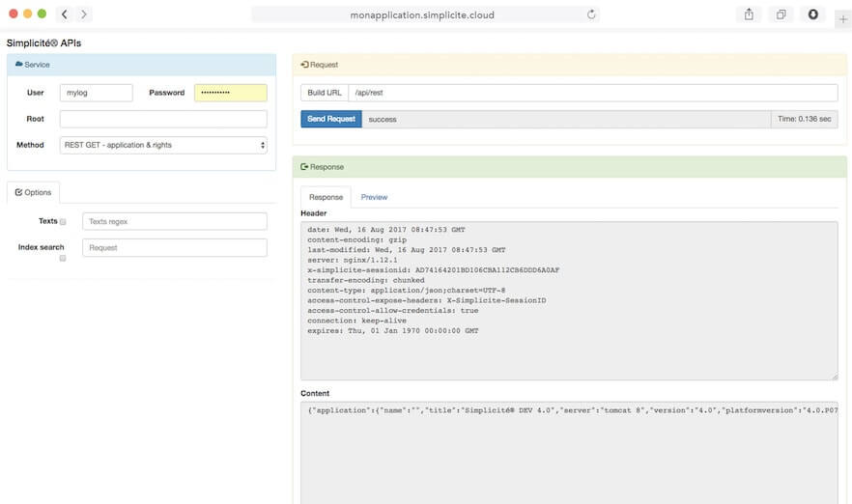
Task: Select the Options tab
Action: pyautogui.click(x=33, y=192)
